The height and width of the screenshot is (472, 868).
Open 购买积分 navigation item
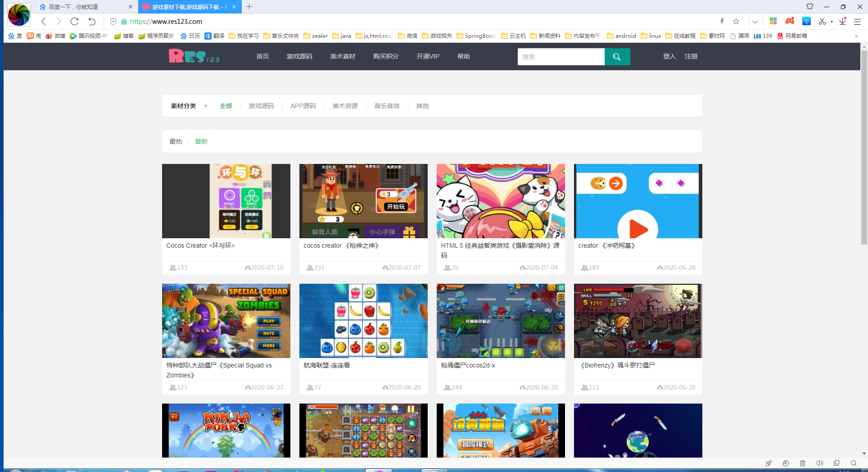coord(386,56)
